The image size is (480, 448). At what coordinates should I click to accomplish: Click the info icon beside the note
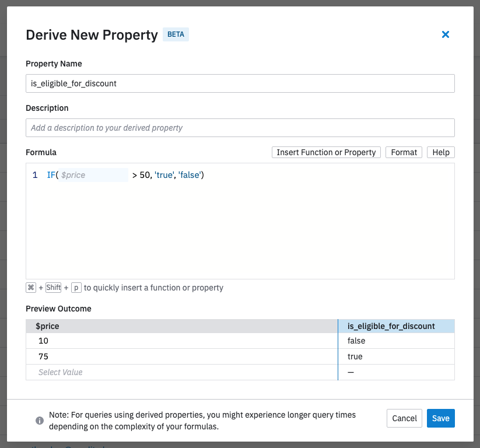[40, 420]
